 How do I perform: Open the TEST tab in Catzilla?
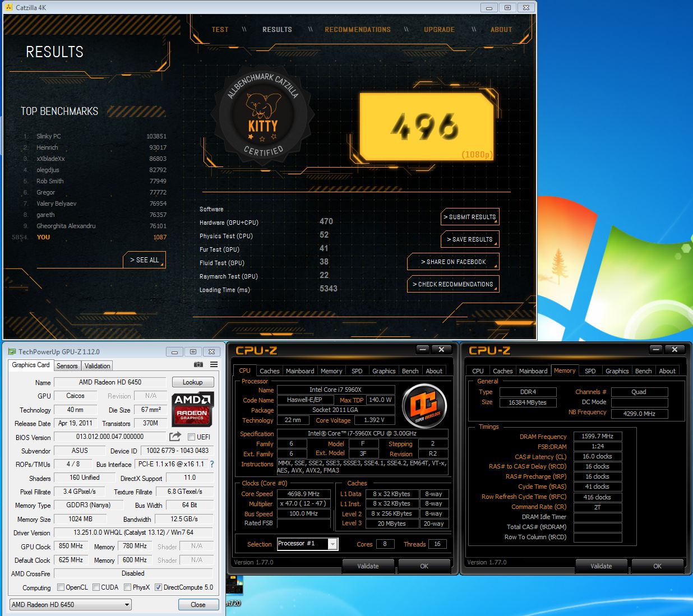point(220,30)
